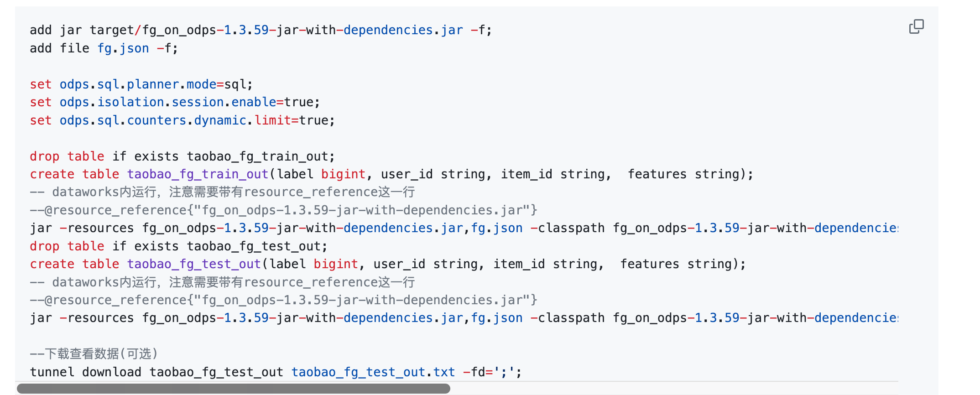Click second 'dataworks内运行' comment line
The width and height of the screenshot is (980, 395).
pos(223,282)
